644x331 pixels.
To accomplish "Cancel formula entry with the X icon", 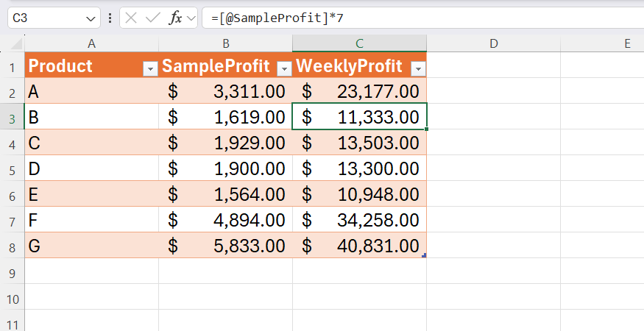I will (131, 18).
